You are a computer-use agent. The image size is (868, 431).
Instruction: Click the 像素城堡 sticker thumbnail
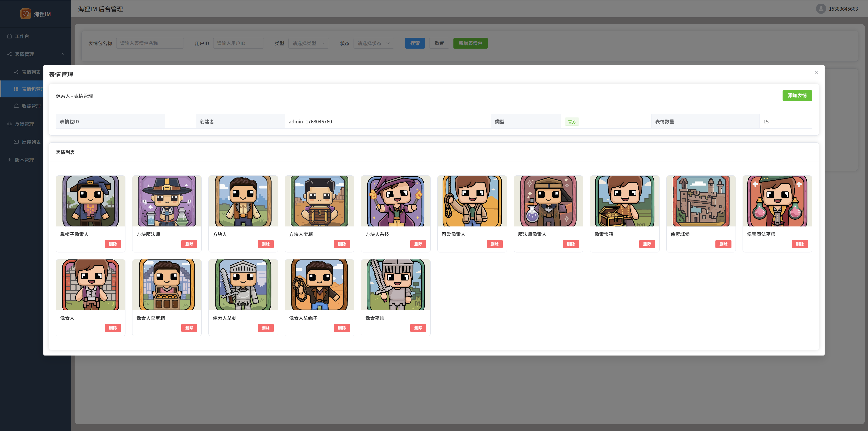tap(701, 201)
